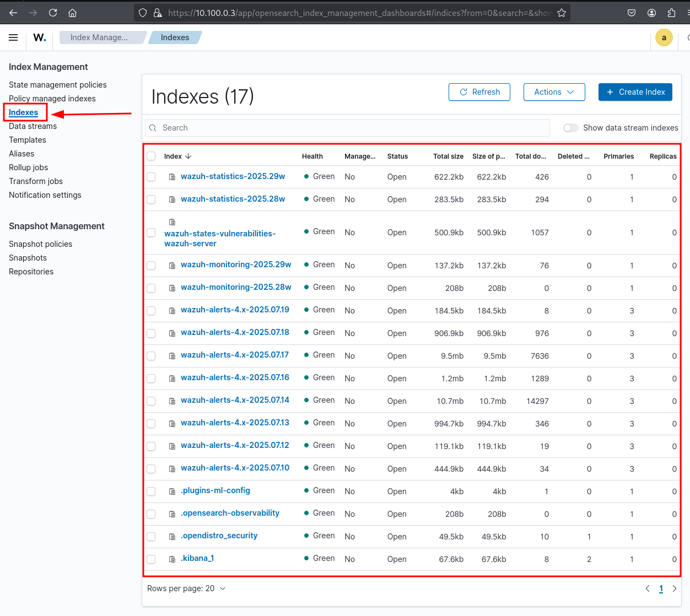Open index wazuh-alerts-4.x-2025.07.16
The image size is (690, 616).
[235, 377]
